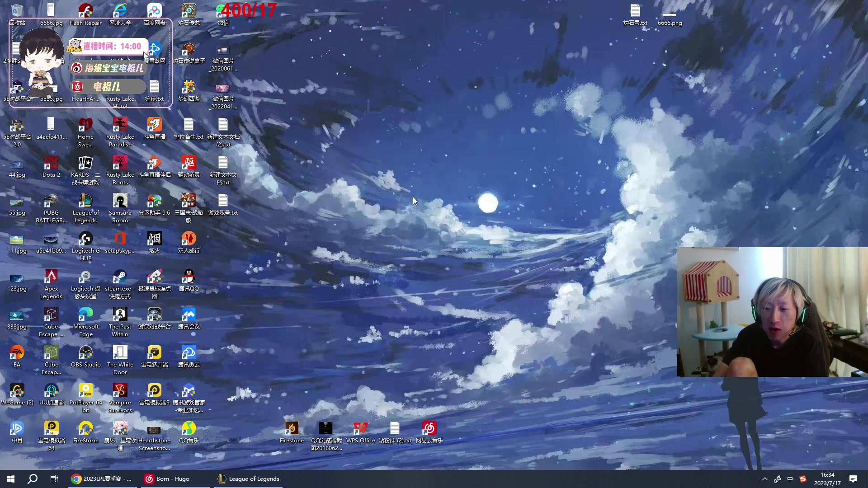Open The Past Within shortcut
This screenshot has height=488, width=868.
[x=120, y=322]
